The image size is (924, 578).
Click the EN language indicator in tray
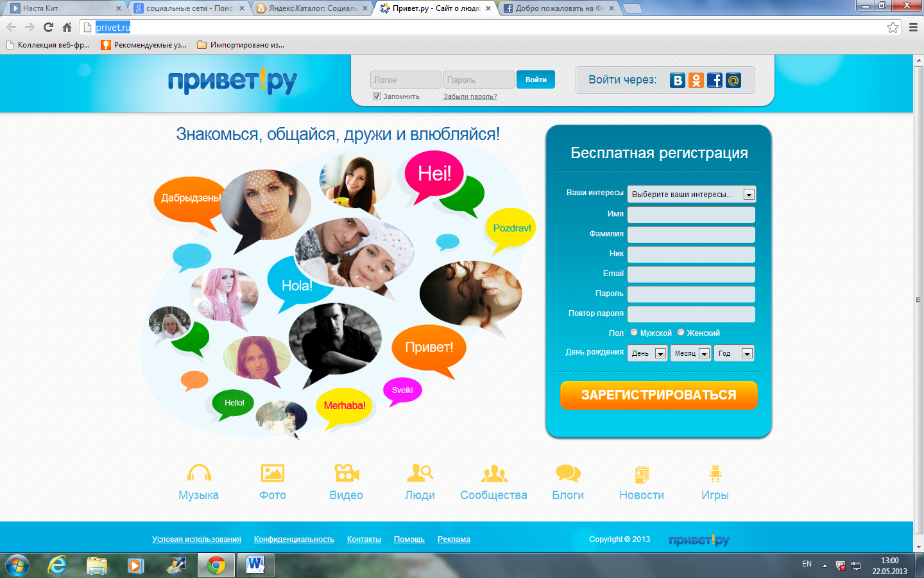[807, 564]
